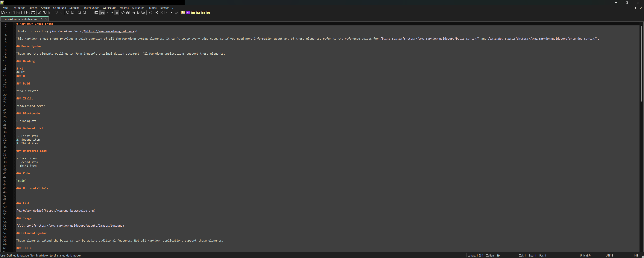The image size is (644, 258).
Task: Open the Find dialog
Action: coord(68,13)
